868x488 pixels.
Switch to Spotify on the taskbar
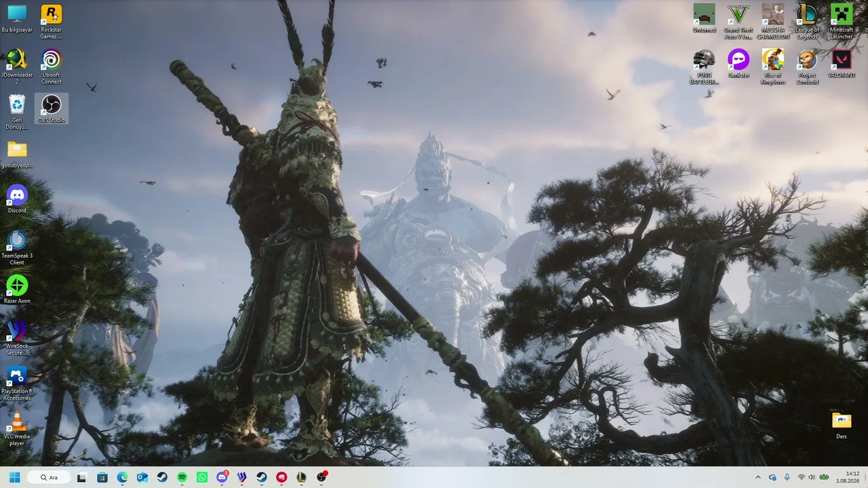[x=182, y=477]
